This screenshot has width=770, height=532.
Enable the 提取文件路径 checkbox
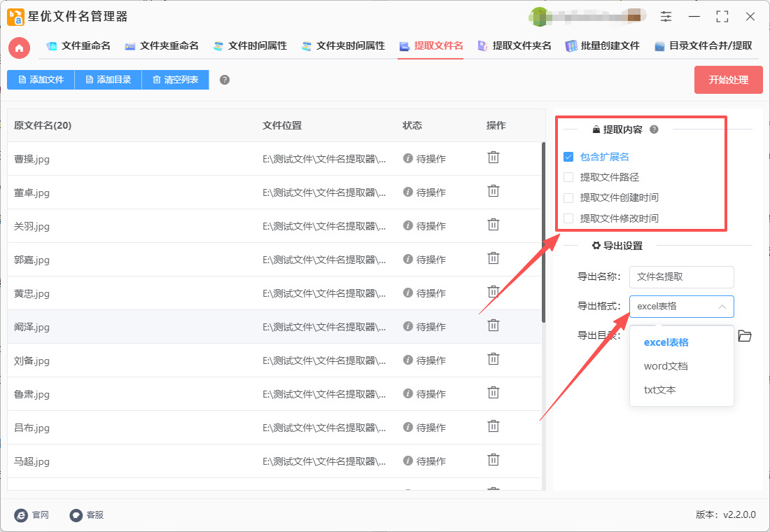(568, 177)
